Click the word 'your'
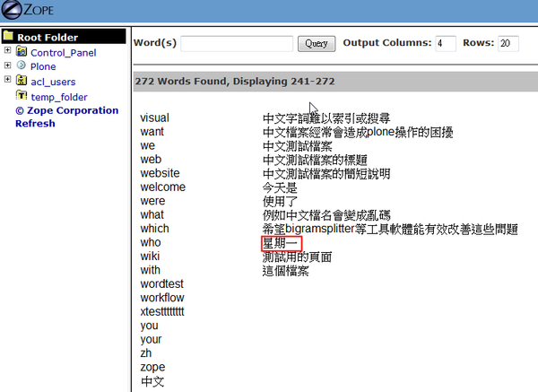The width and height of the screenshot is (538, 392). coord(151,339)
